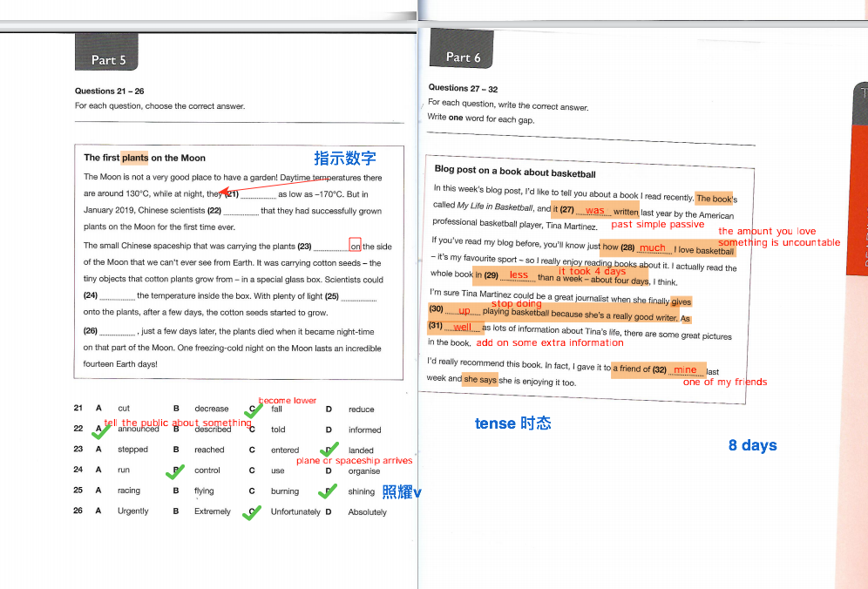This screenshot has height=589, width=868.
Task: Click the green checkmark beside option "Unfortunately"
Action: pyautogui.click(x=251, y=513)
